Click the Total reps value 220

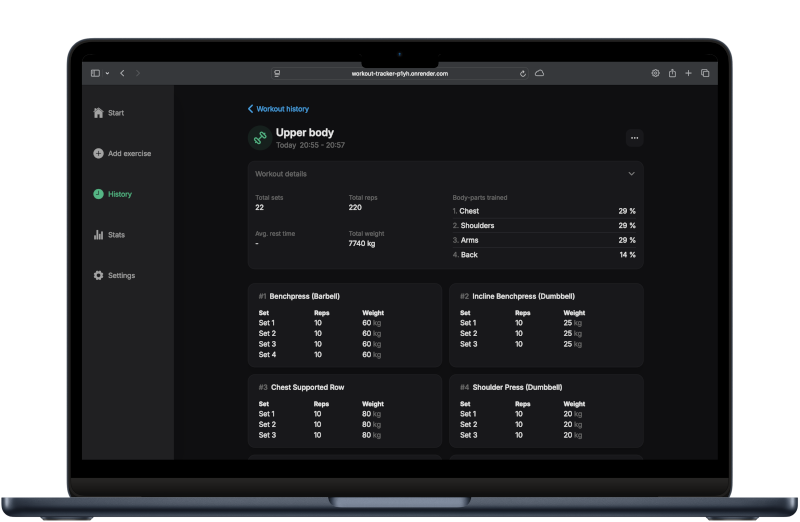point(355,208)
